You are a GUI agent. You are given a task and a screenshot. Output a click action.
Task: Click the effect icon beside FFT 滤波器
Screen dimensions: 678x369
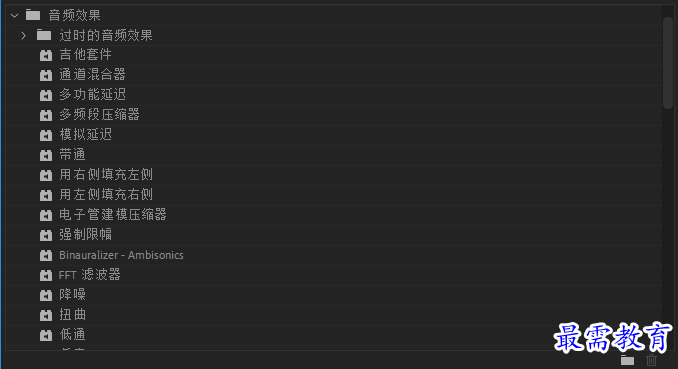point(46,275)
